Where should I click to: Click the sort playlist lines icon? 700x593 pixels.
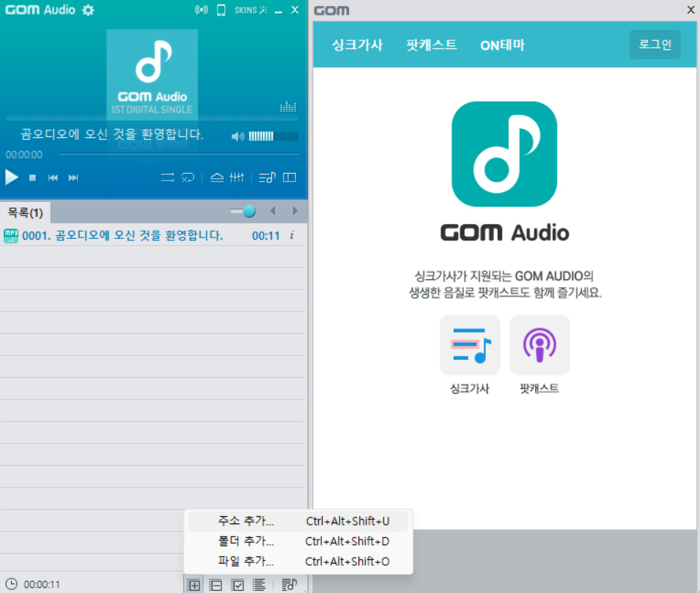click(259, 584)
